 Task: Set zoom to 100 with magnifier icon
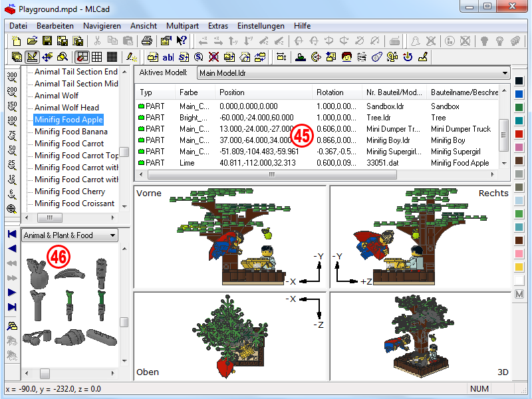tap(12, 121)
